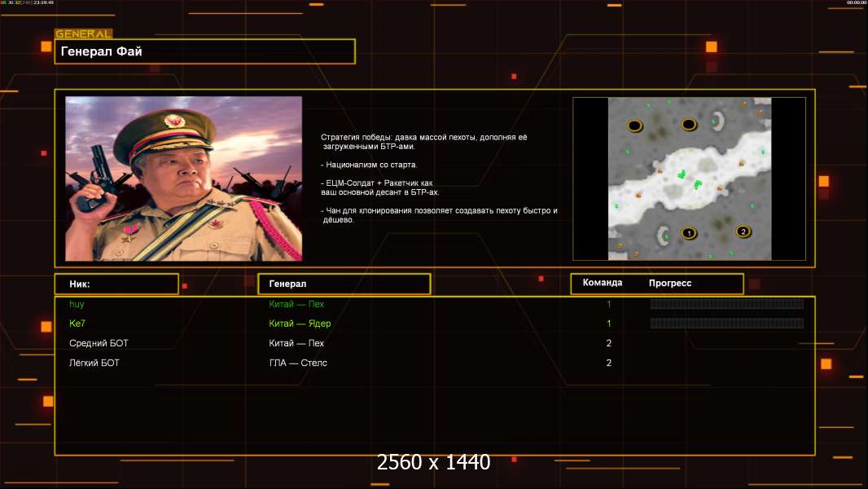Screen dimensions: 868x489
Task: Click General Fai's portrait image
Action: point(183,178)
